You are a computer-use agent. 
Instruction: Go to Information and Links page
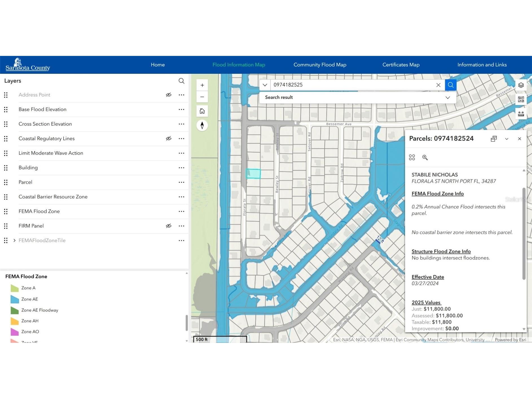tap(482, 65)
